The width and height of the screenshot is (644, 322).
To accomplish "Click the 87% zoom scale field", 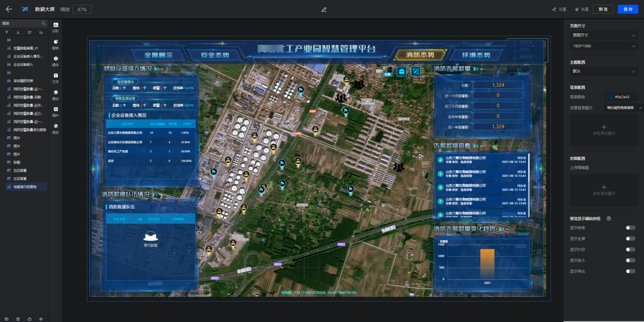I will tap(82, 9).
